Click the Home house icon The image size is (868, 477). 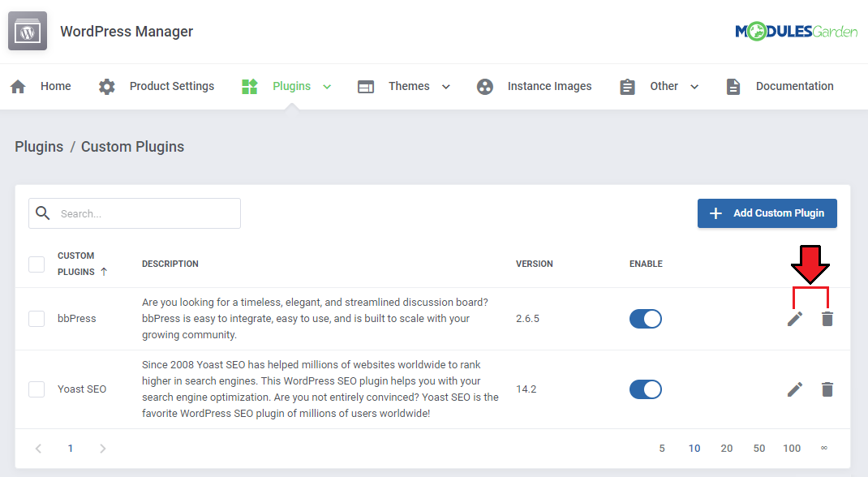click(18, 86)
